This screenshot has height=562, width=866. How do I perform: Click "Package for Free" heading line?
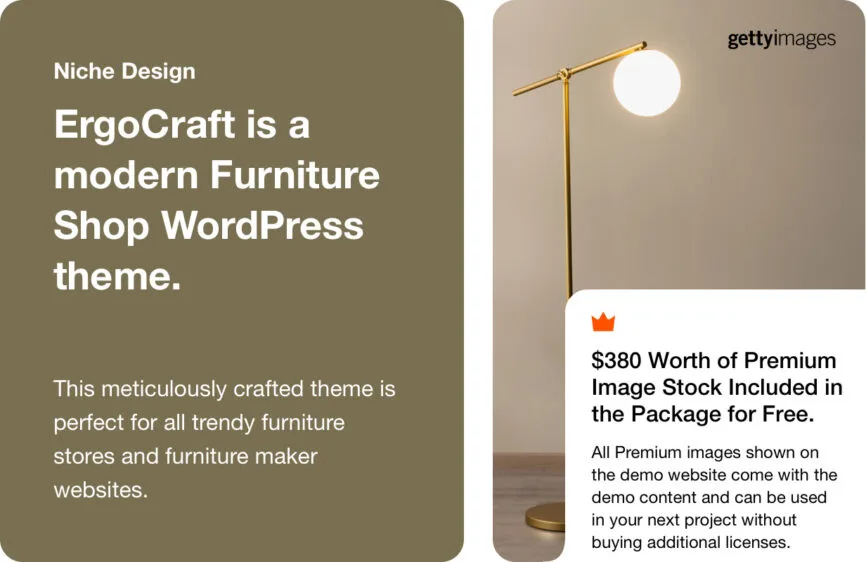point(702,413)
